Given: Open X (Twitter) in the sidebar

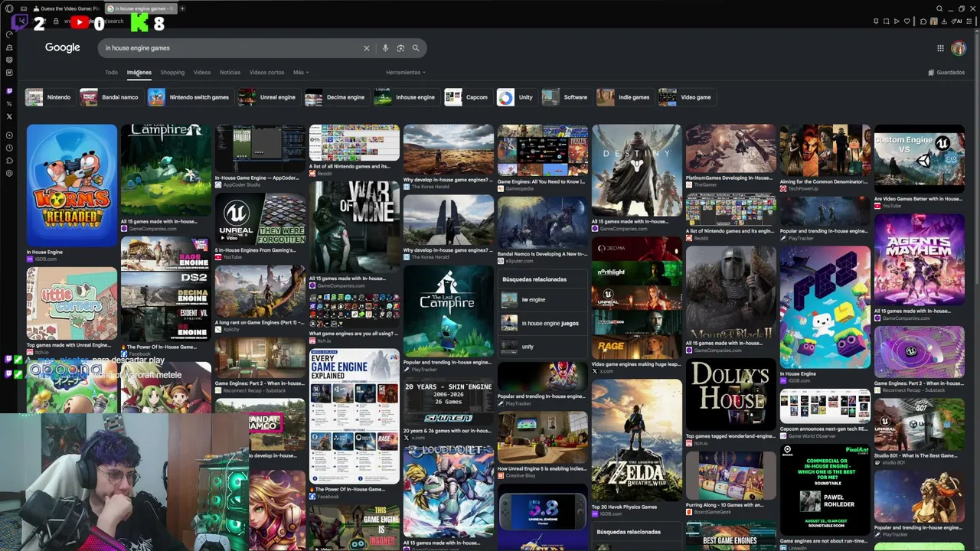Looking at the screenshot, I should pos(9,116).
